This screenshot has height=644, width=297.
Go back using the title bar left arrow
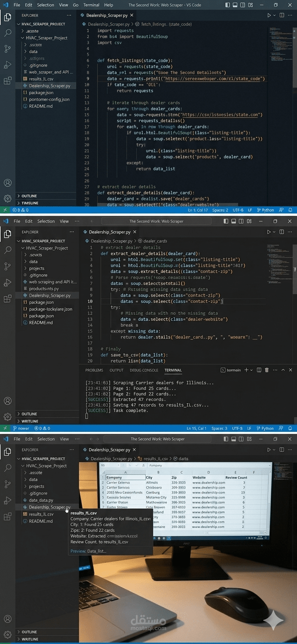coord(91,439)
